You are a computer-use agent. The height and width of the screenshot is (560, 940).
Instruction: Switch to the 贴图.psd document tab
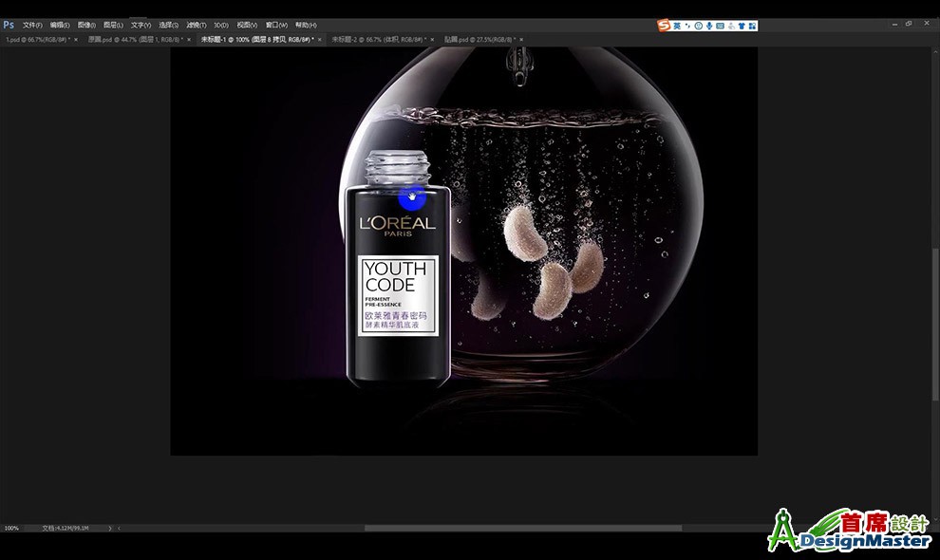[479, 40]
